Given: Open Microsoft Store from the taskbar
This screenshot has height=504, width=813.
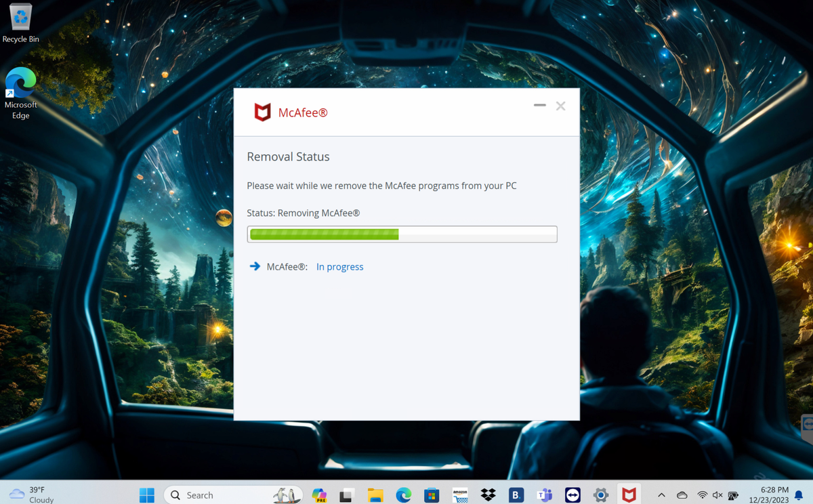Looking at the screenshot, I should pos(432,495).
